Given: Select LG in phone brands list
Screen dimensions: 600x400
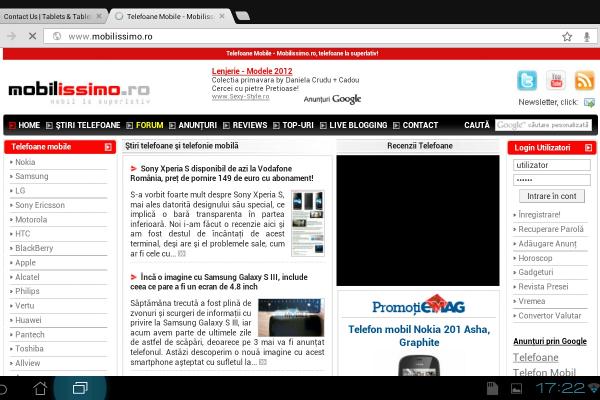Looking at the screenshot, I should [x=20, y=191].
